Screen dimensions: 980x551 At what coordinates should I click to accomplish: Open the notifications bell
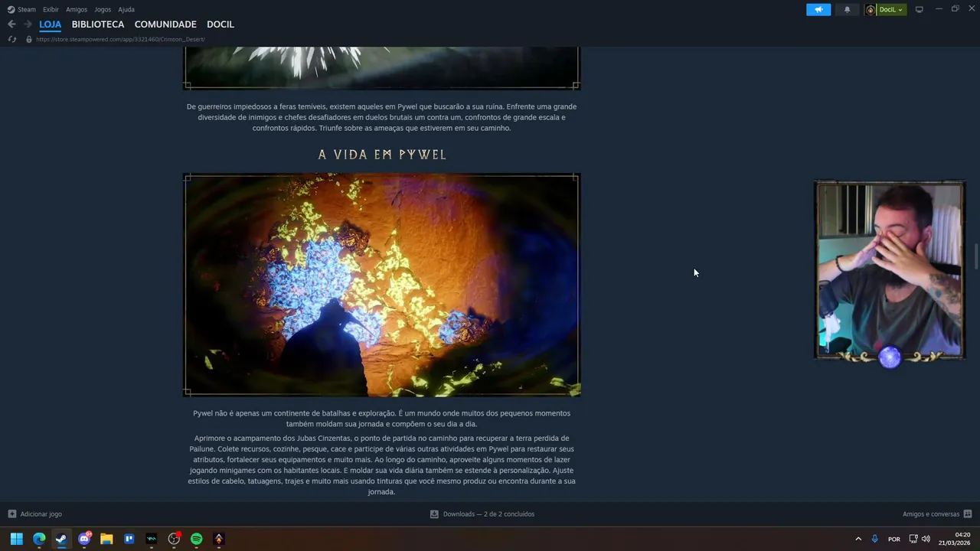(847, 9)
